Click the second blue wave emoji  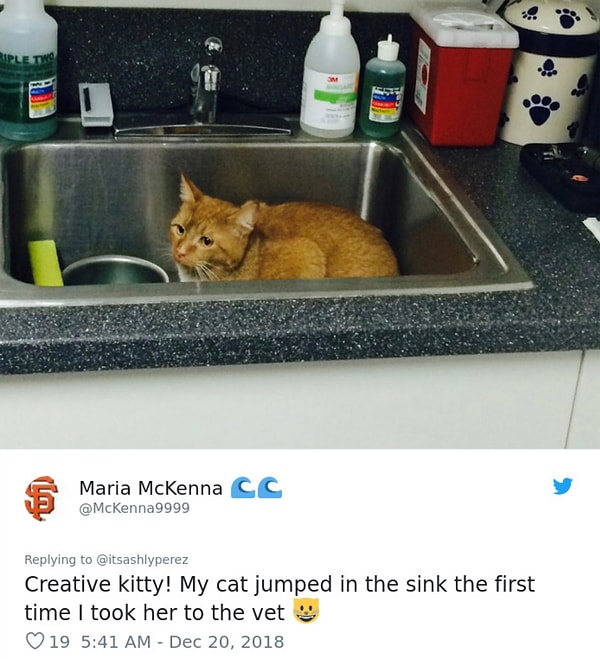tap(270, 488)
